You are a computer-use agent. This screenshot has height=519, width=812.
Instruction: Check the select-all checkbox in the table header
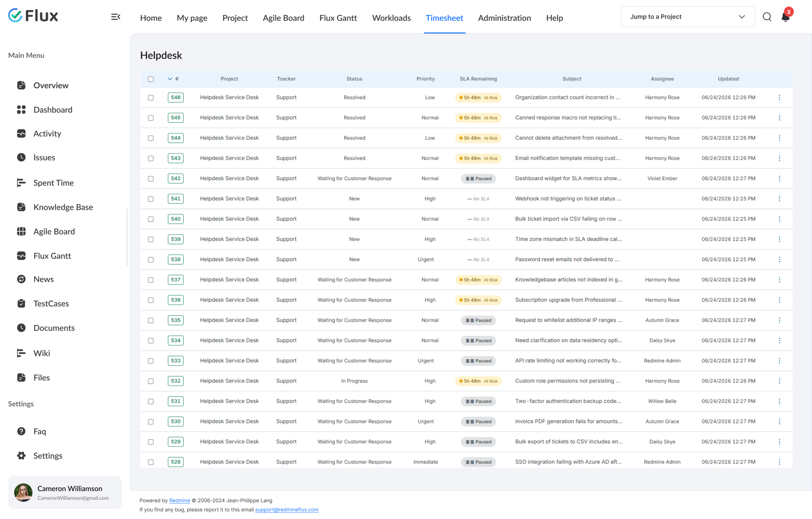[x=151, y=79]
